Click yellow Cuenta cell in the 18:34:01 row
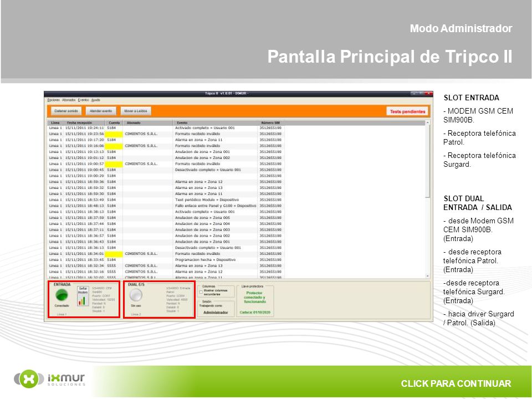Viewport: 532px width, 399px height. pyautogui.click(x=114, y=254)
